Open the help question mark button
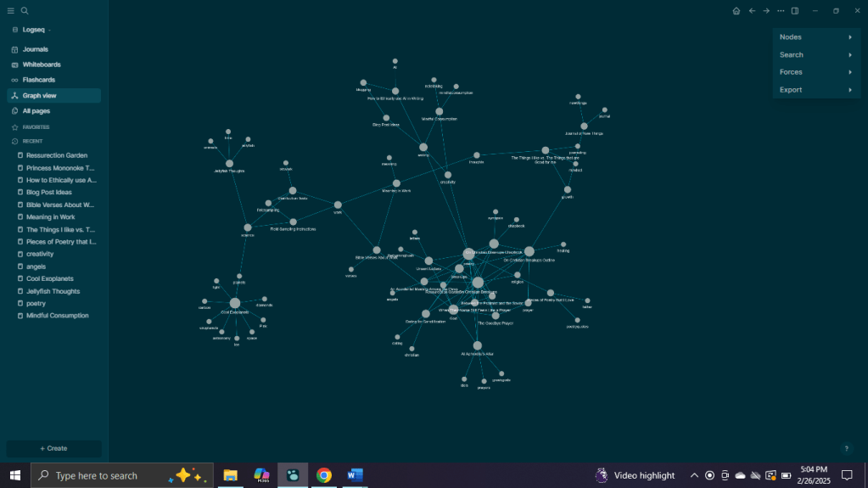The image size is (868, 488). [846, 448]
